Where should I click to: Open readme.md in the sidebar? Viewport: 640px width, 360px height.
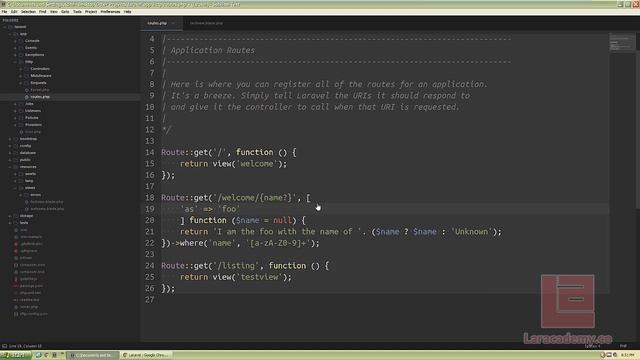tap(30, 300)
